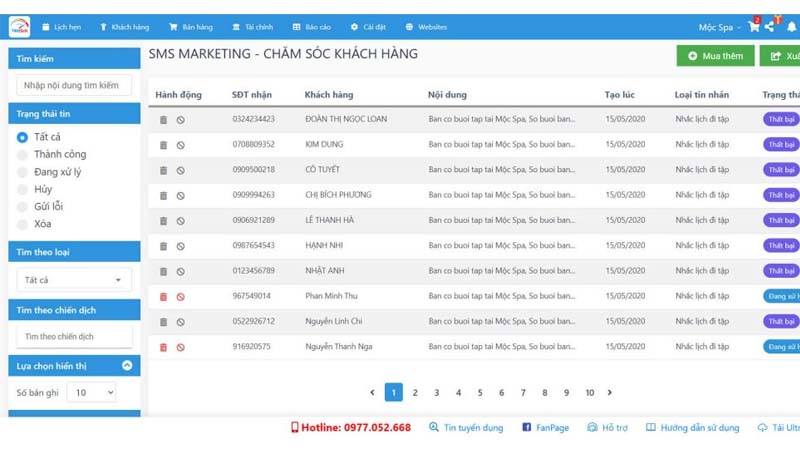Screen dimensions: 800x450
Task: Open the 'Khách hàng' menu
Action: click(x=124, y=27)
